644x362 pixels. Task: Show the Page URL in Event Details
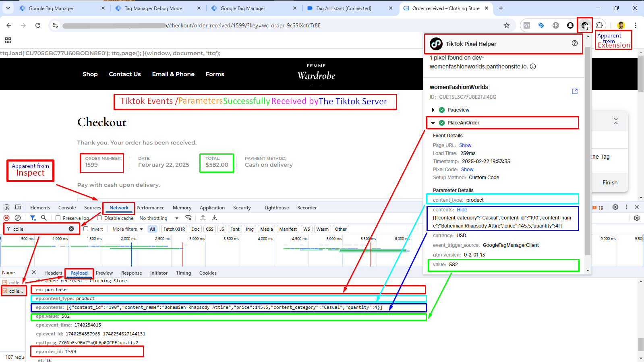[465, 145]
